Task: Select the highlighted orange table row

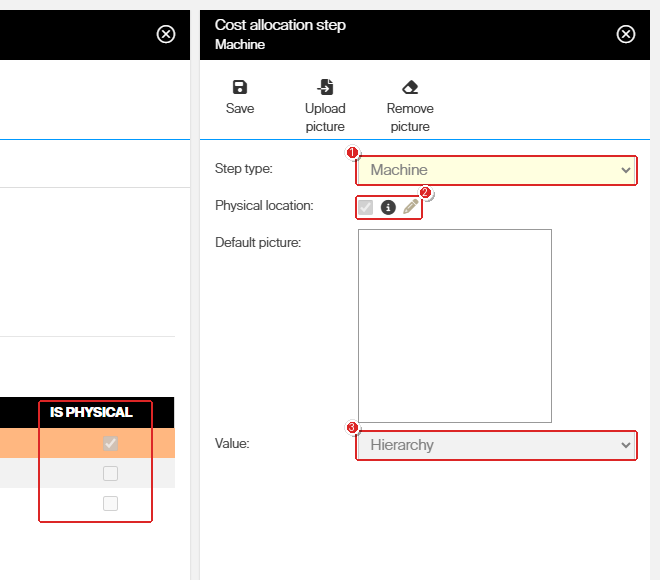Action: click(x=87, y=443)
